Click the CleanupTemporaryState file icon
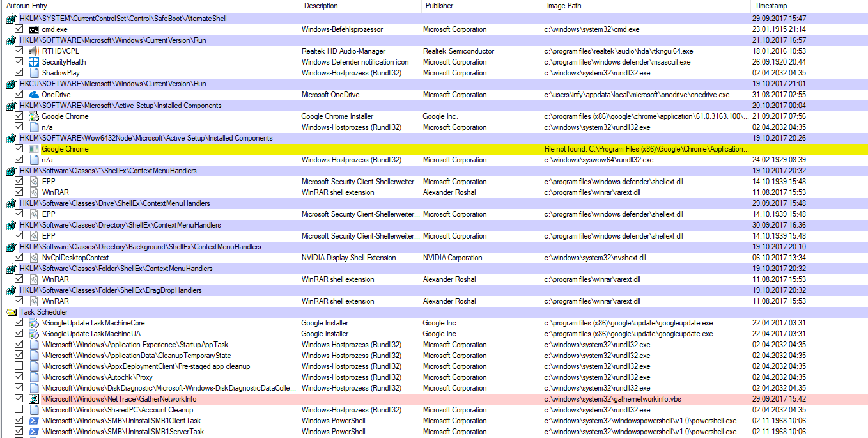The width and height of the screenshot is (868, 438). 34,356
